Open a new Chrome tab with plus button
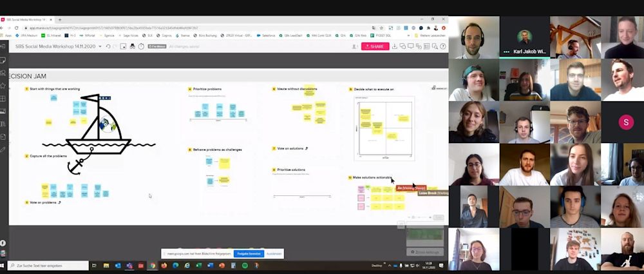Screen dimensions: 644x274 [59, 19]
